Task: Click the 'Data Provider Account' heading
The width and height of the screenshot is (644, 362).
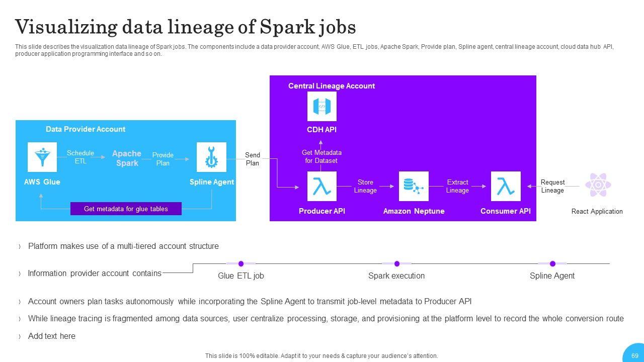Action: [86, 129]
